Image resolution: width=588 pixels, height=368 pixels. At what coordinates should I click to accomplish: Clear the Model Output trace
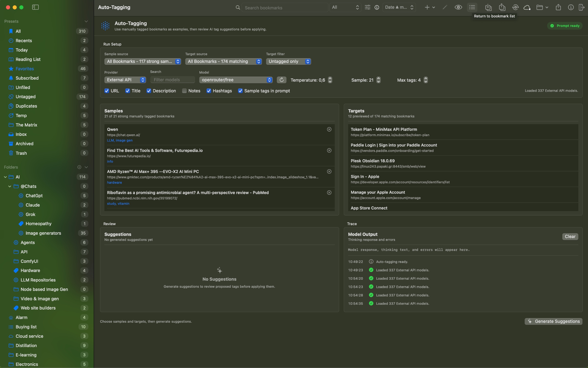coord(570,236)
